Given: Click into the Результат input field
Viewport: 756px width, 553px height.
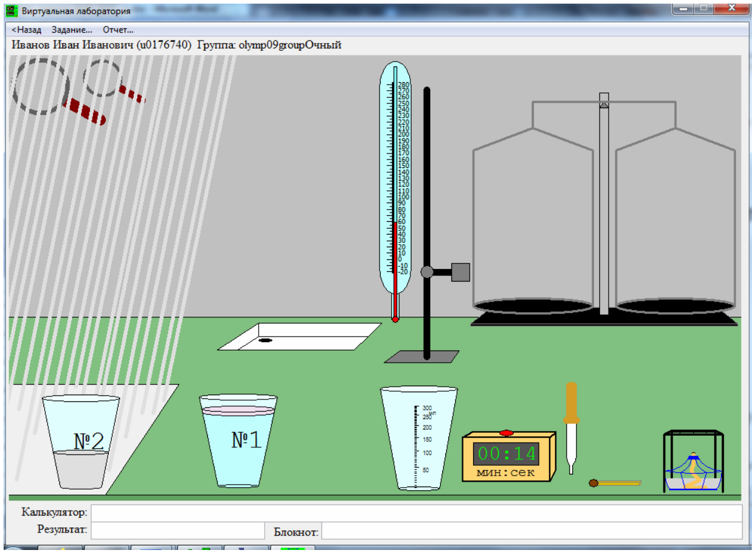Looking at the screenshot, I should (x=178, y=531).
